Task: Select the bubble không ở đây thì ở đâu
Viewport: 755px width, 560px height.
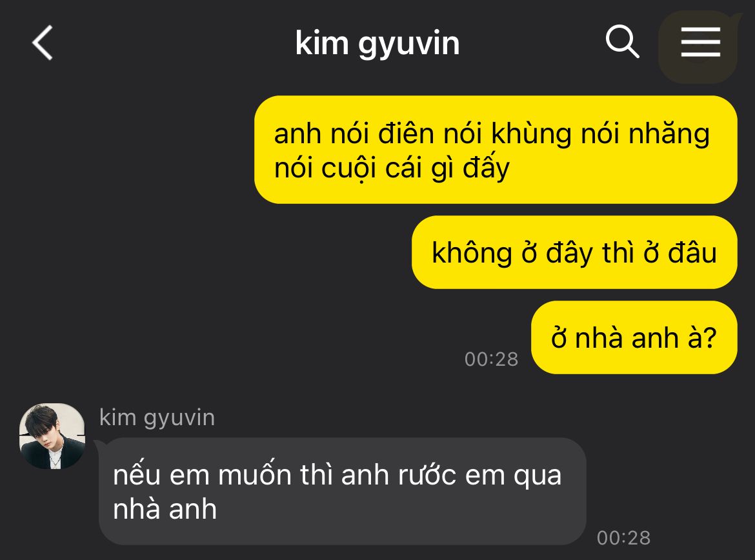Action: click(x=574, y=252)
